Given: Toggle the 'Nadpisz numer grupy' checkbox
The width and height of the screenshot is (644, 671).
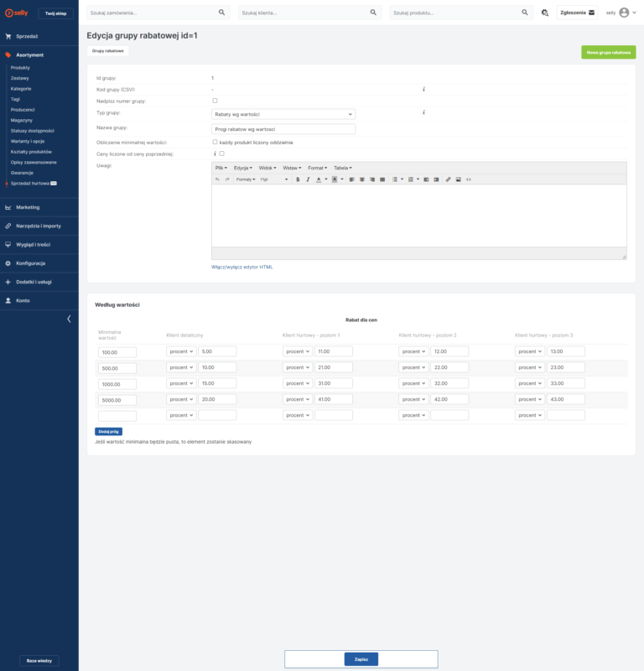Looking at the screenshot, I should (x=215, y=101).
